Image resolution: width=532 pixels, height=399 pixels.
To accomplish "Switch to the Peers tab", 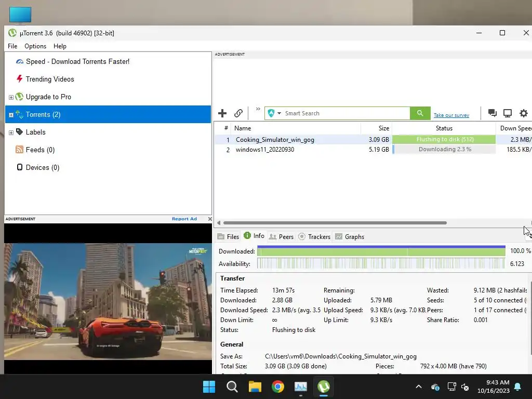I will 281,236.
